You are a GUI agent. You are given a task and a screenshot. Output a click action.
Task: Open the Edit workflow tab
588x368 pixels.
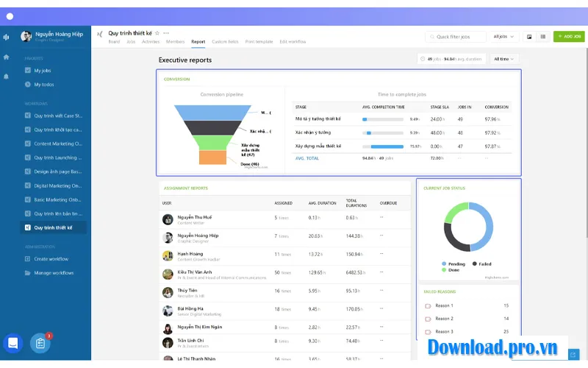[x=293, y=42]
